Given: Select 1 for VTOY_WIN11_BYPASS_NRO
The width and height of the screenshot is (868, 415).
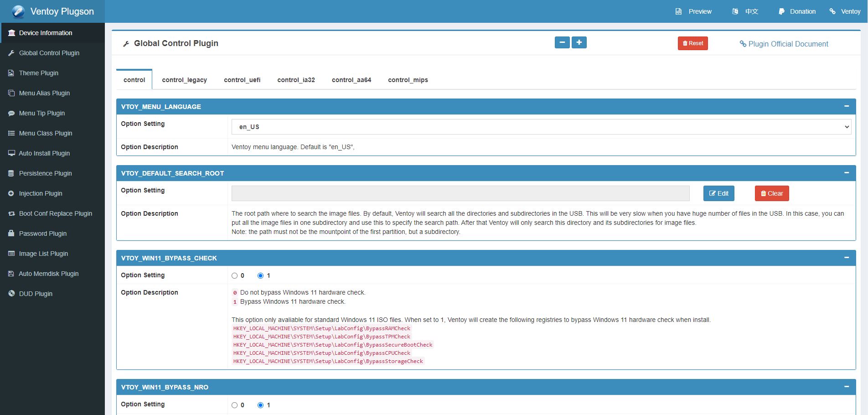Looking at the screenshot, I should coord(260,405).
